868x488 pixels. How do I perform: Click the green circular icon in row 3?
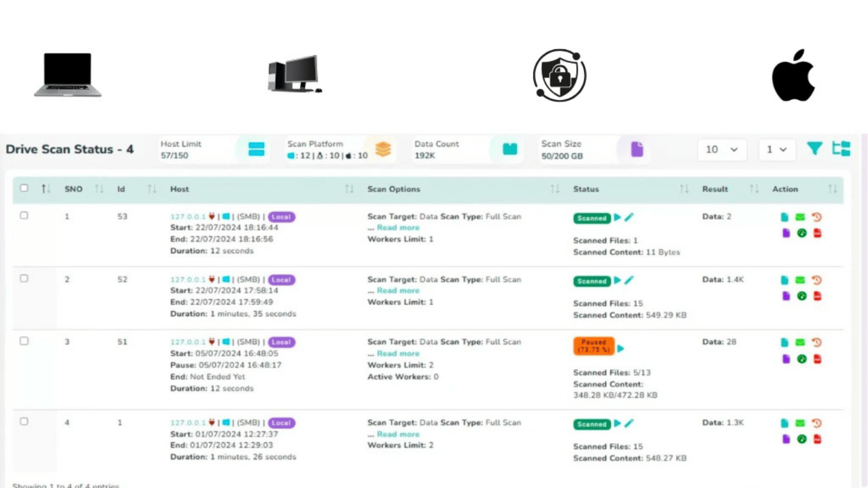801,358
